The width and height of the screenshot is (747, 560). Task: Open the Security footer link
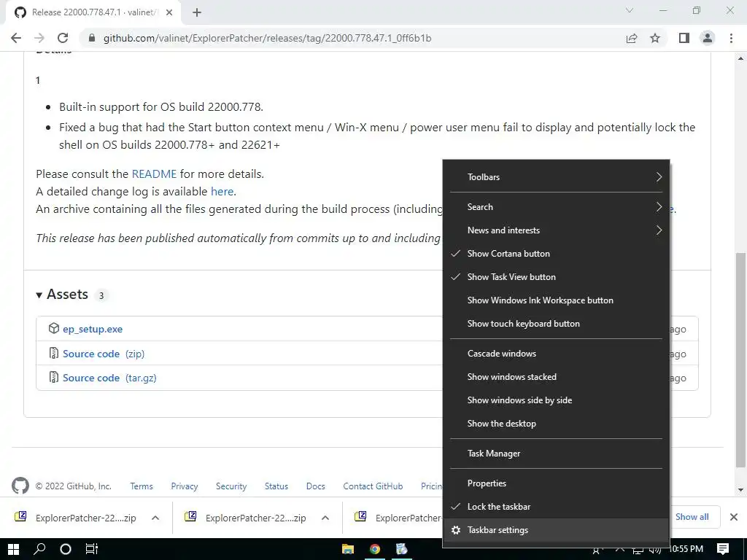231,486
